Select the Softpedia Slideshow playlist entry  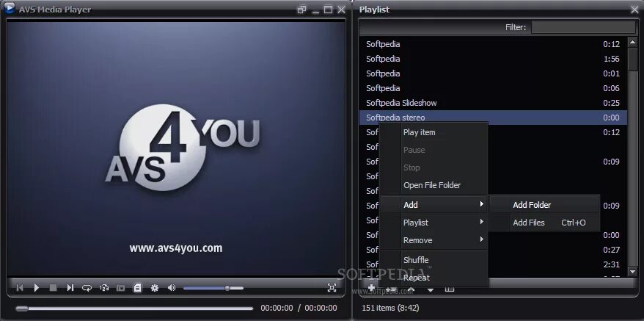(493, 103)
